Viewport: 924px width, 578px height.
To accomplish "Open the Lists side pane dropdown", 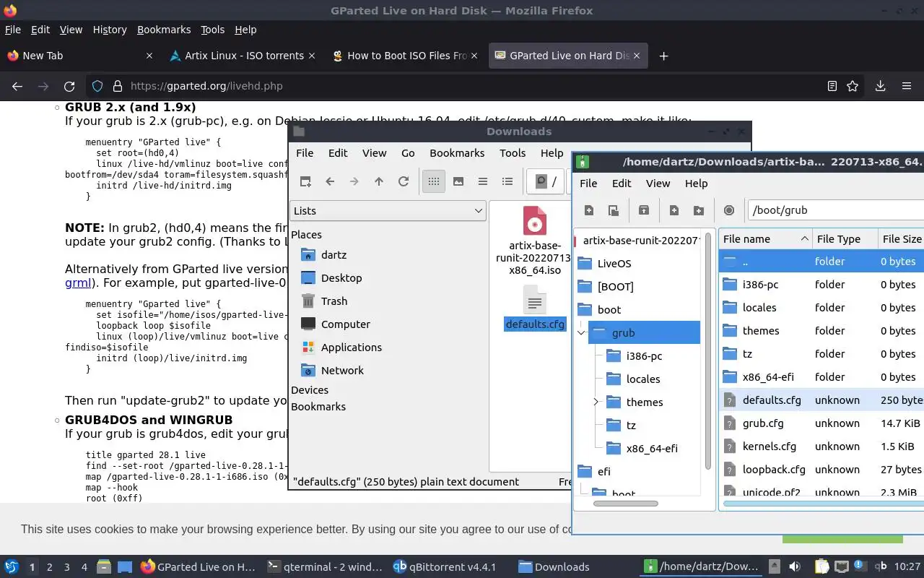I will 388,211.
